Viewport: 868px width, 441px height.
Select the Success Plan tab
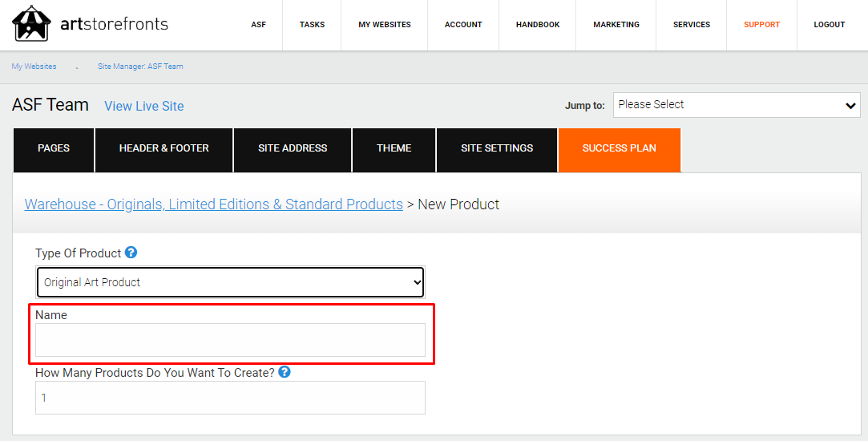coord(619,149)
